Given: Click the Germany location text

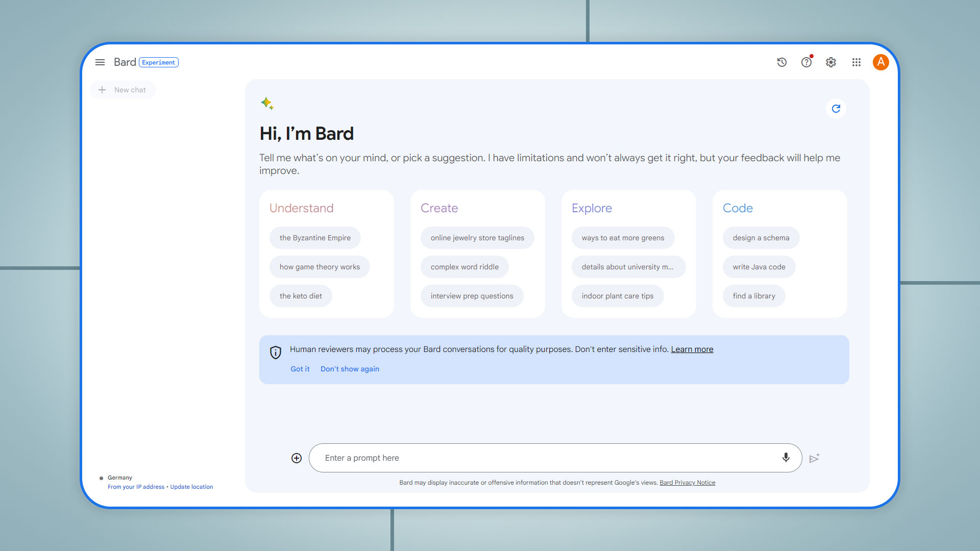Looking at the screenshot, I should tap(120, 478).
